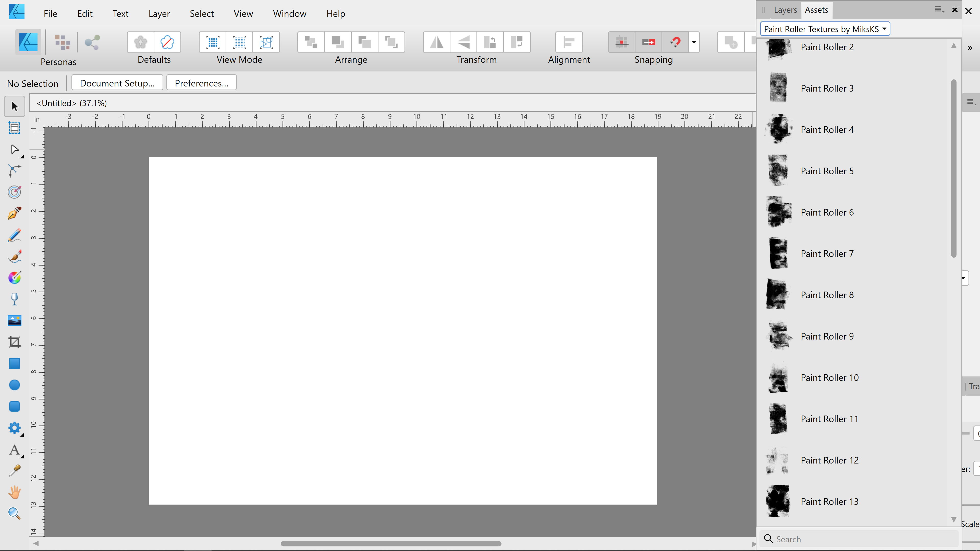Open Assets panel preferences menu

point(939,9)
